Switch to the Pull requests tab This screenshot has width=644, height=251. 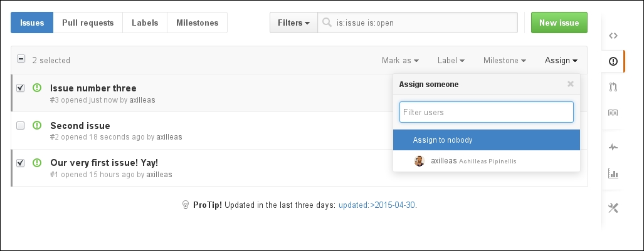88,23
